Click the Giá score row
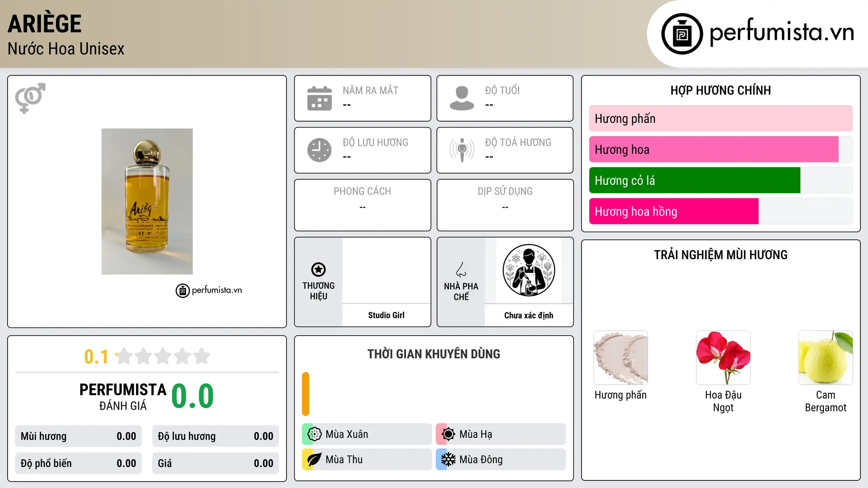 point(216,463)
